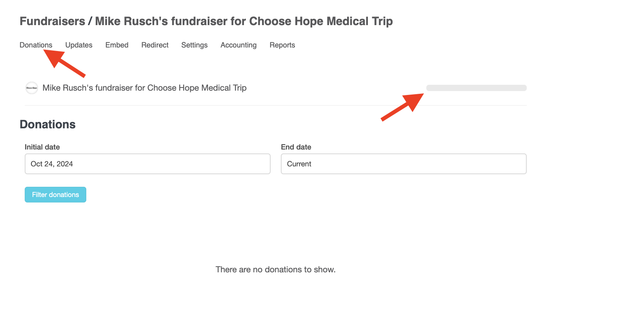This screenshot has width=644, height=310.
Task: Switch to the Updates tab
Action: (79, 45)
